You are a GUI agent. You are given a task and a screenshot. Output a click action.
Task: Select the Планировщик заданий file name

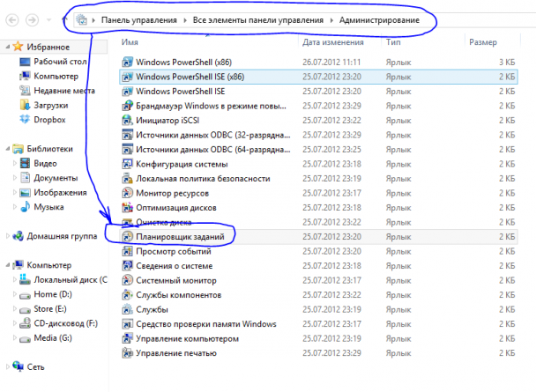pos(180,237)
